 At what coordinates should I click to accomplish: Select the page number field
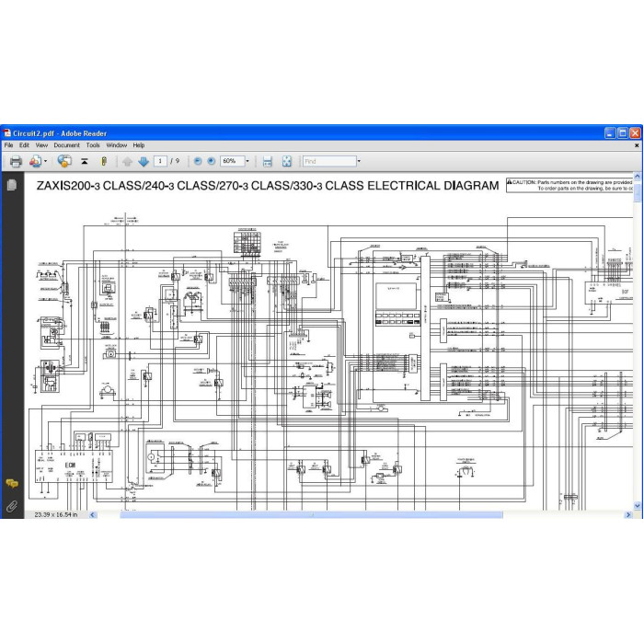pos(160,161)
